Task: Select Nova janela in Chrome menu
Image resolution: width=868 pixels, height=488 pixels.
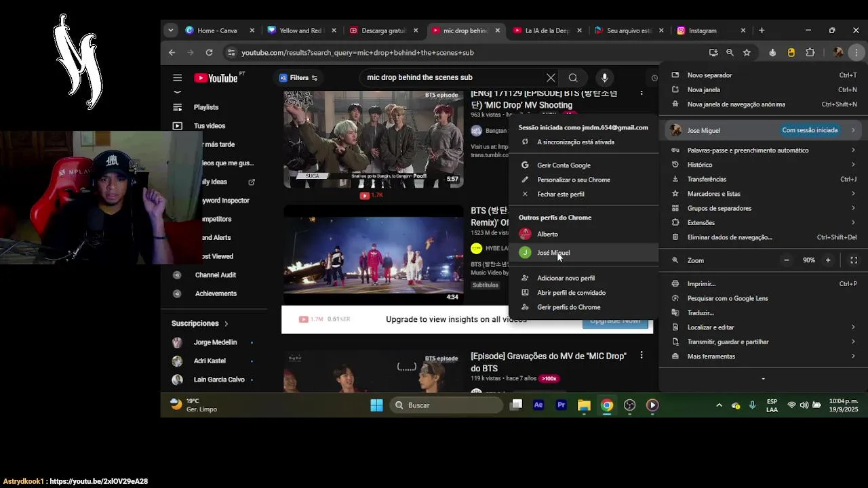Action: pos(763,89)
